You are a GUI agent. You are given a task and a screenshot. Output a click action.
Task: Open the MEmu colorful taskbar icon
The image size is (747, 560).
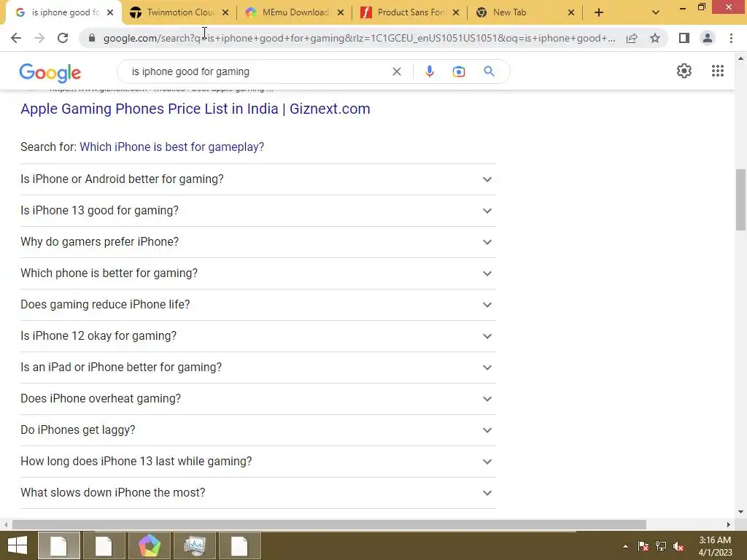(x=149, y=545)
